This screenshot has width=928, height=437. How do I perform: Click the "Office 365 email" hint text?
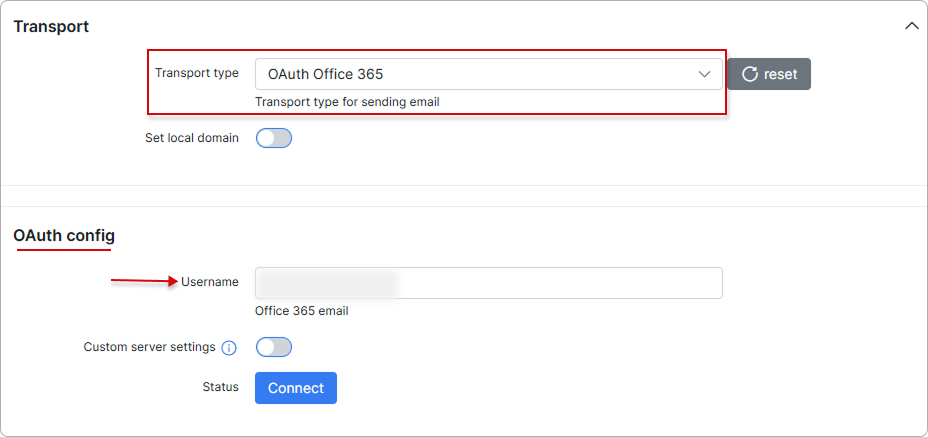click(x=302, y=310)
